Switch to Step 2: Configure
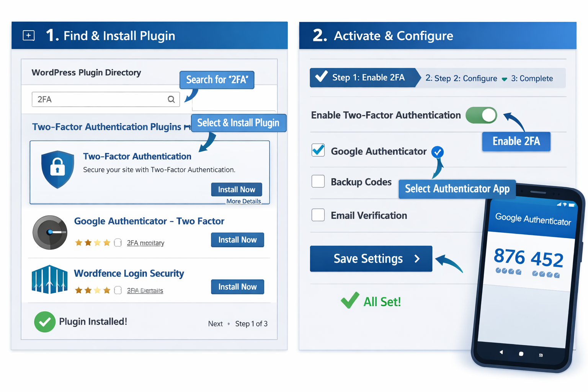This screenshot has width=588, height=392. coord(462,78)
